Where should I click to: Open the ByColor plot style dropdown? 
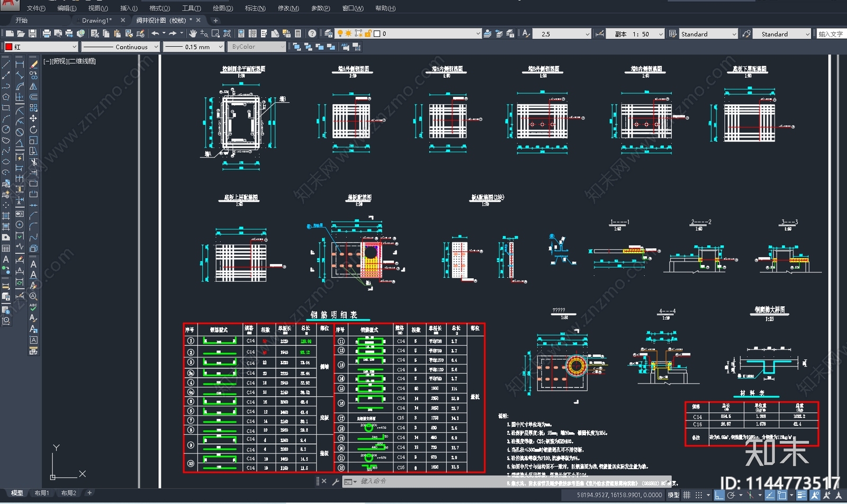(256, 47)
